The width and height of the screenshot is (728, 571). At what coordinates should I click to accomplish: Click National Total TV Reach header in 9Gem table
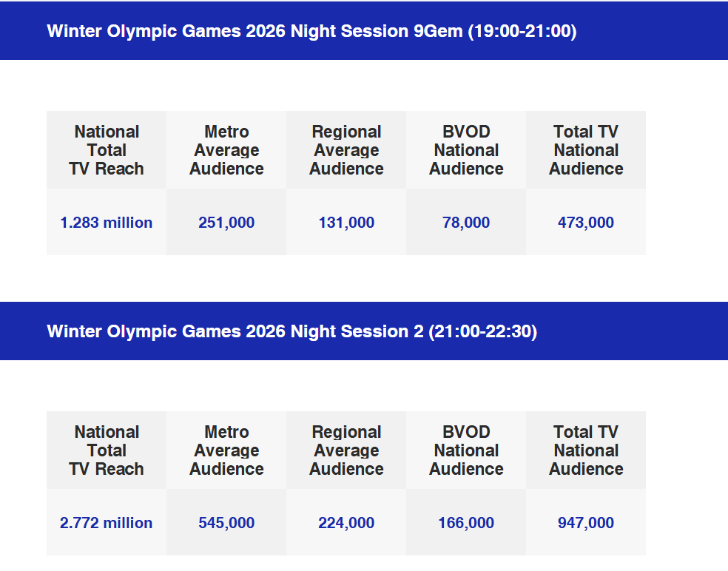click(x=107, y=150)
